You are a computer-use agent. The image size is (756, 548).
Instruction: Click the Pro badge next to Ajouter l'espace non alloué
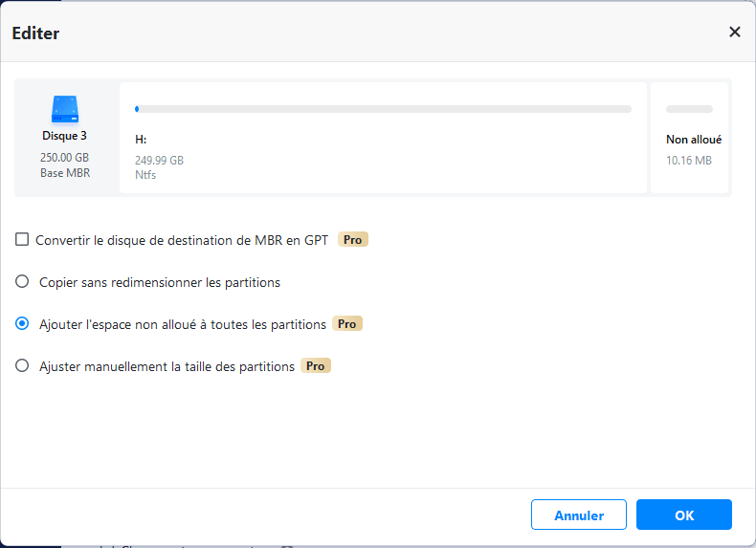coord(347,324)
